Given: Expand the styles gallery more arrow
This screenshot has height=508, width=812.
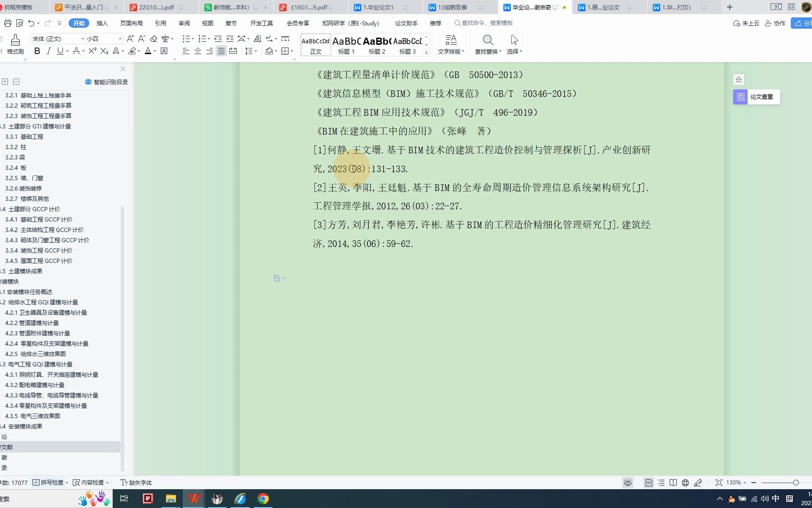Looking at the screenshot, I should pyautogui.click(x=427, y=53).
